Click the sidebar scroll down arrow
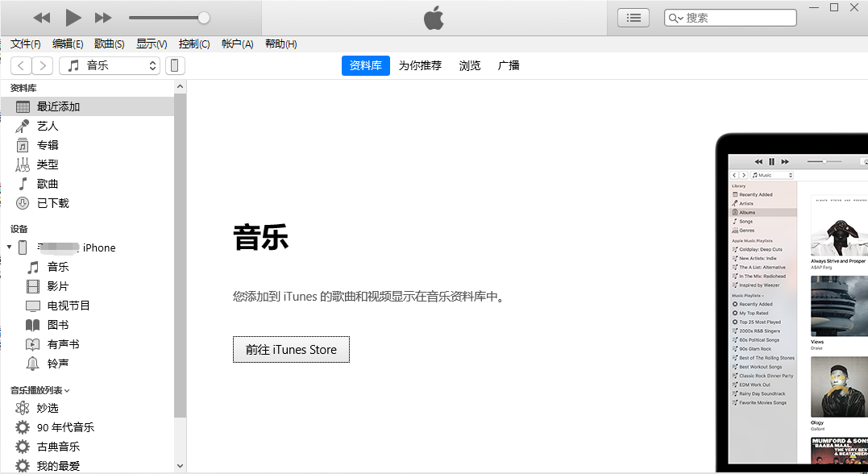Screen dimensions: 868x474 click(x=180, y=466)
